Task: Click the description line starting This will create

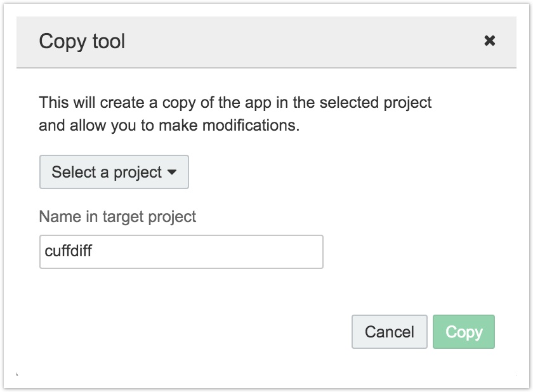Action: pos(235,102)
